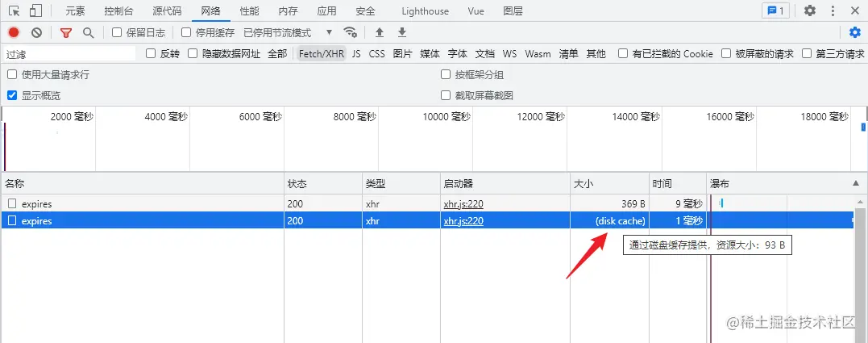
Task: Sort by the 状态 status column header
Action: pos(323,183)
